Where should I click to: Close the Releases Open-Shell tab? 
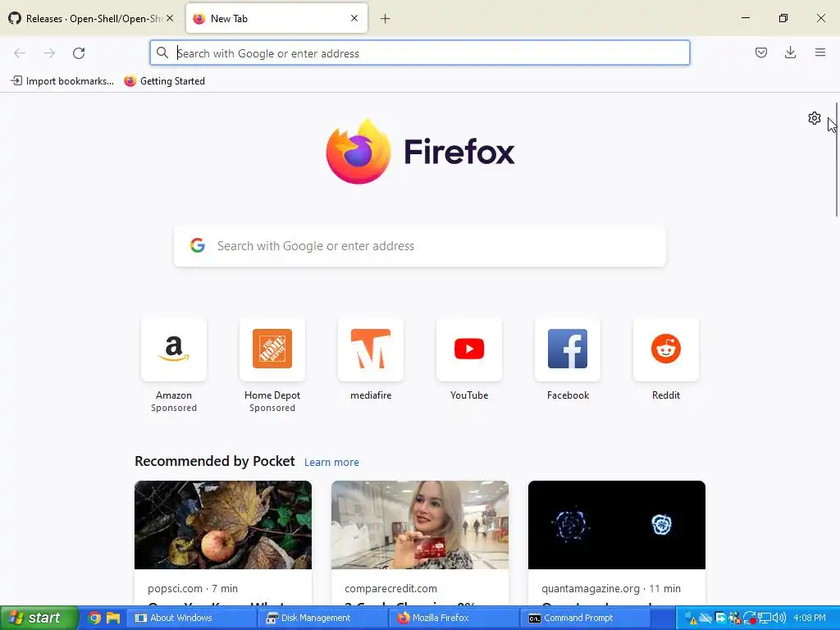[170, 18]
